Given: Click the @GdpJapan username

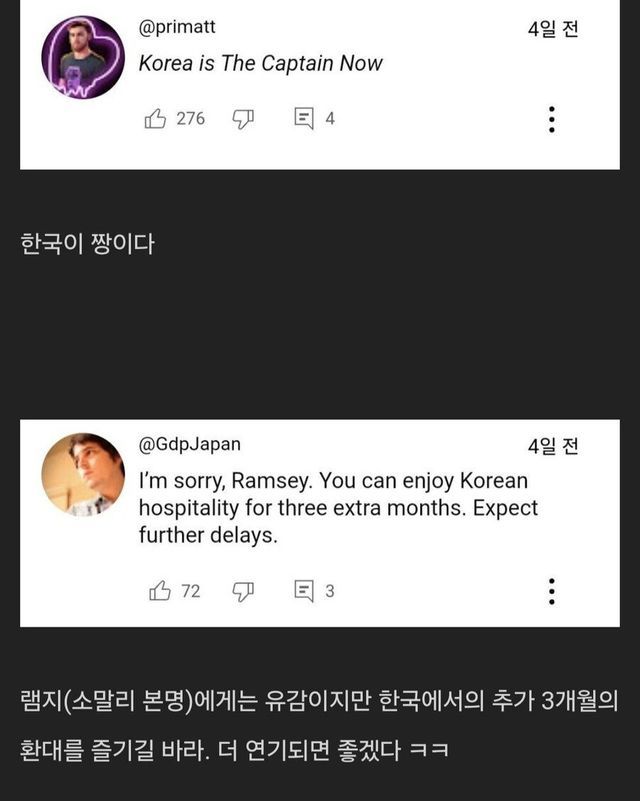Looking at the screenshot, I should [x=190, y=444].
